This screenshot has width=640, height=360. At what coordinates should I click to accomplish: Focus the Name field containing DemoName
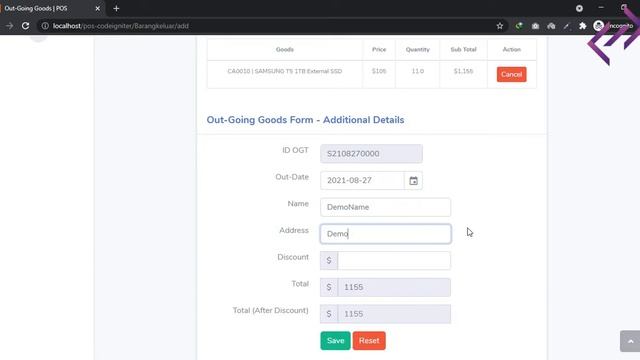tap(385, 207)
